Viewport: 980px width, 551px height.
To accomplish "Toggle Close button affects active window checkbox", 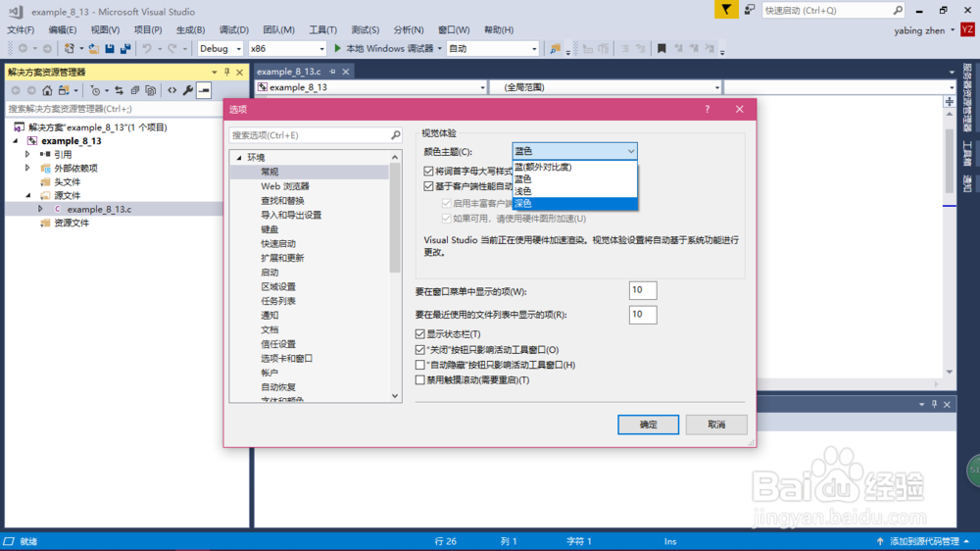I will [x=420, y=350].
